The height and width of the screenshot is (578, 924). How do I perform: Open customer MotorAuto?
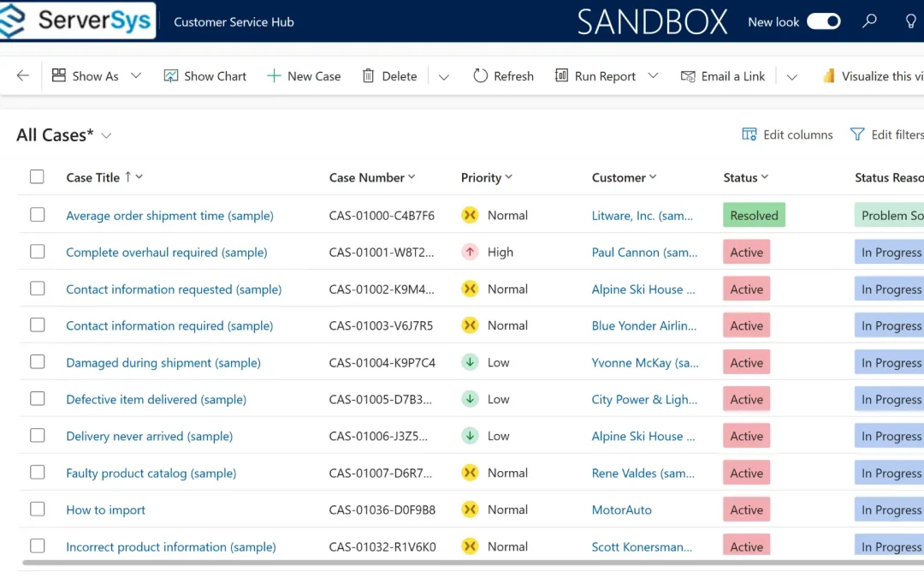[x=622, y=510]
